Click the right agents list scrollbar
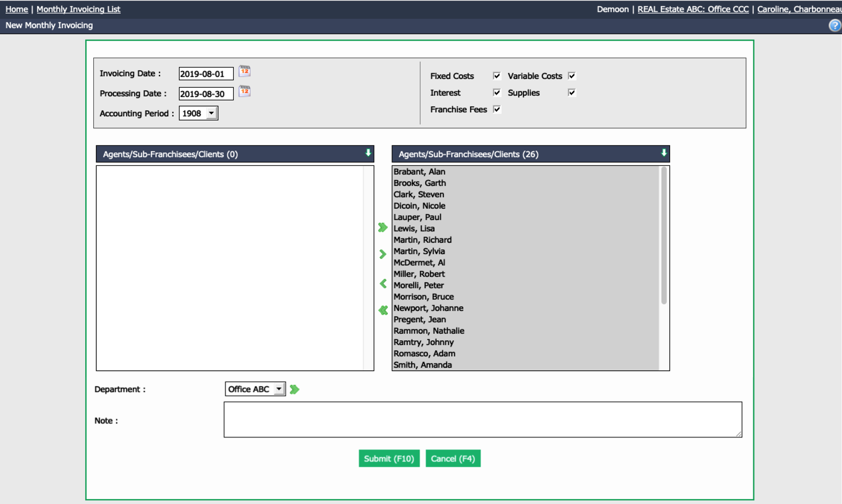 [x=664, y=235]
